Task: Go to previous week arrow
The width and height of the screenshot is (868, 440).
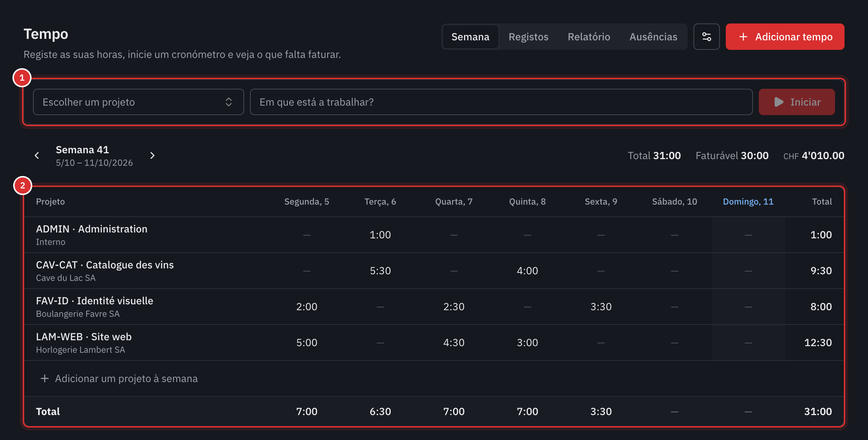Action: click(x=37, y=155)
